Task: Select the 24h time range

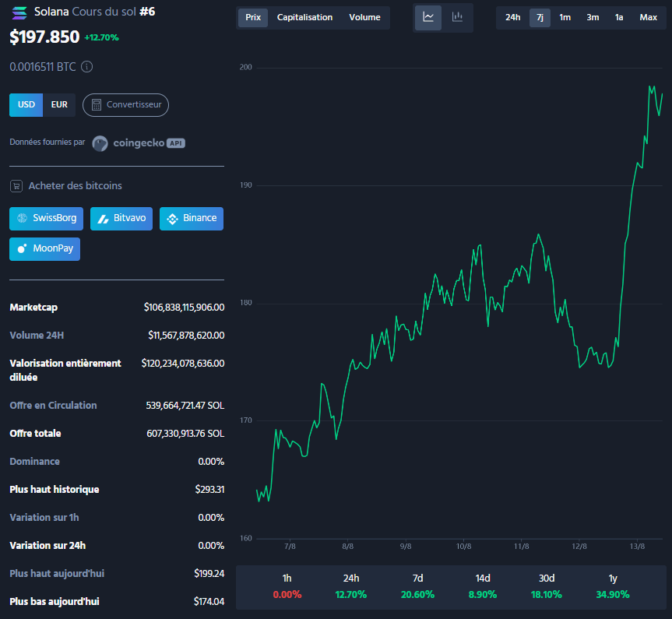Action: 512,17
